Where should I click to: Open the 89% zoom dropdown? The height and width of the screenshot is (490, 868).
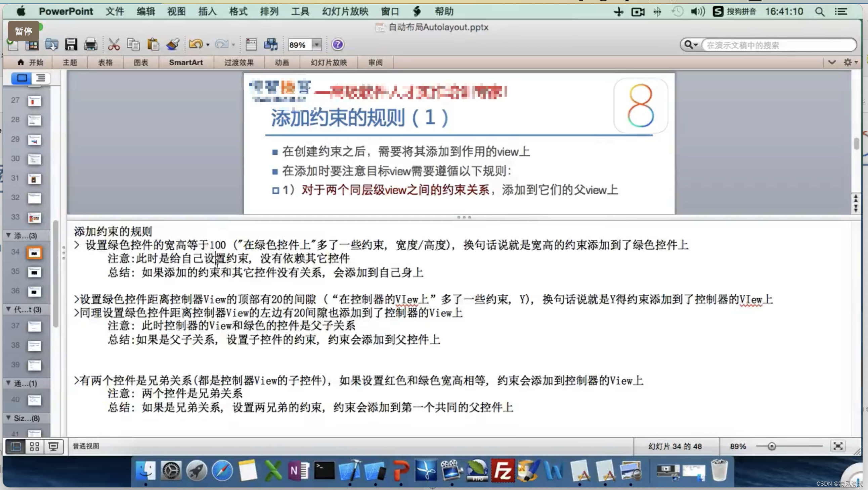[x=316, y=44]
